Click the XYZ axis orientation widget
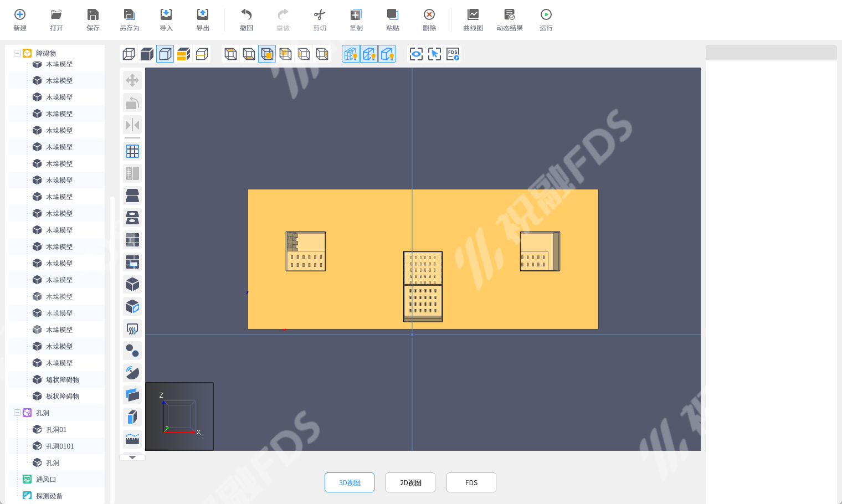 click(179, 416)
